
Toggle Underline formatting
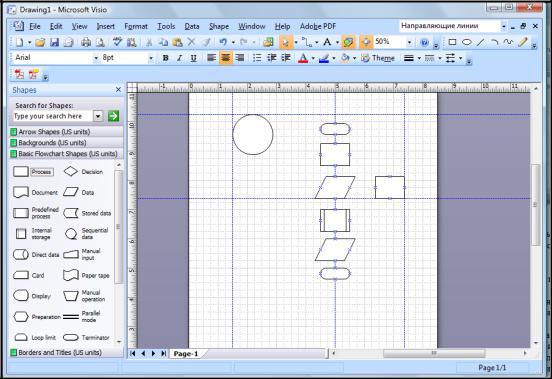click(x=193, y=58)
